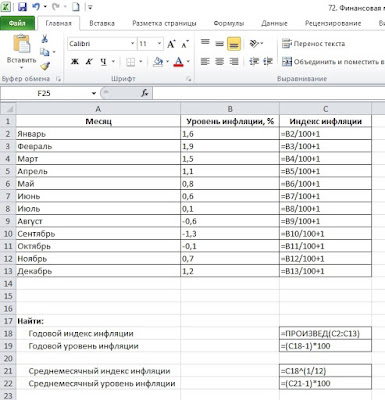The width and height of the screenshot is (385, 400).
Task: Align text to the middle of the cell
Action: 219,44
